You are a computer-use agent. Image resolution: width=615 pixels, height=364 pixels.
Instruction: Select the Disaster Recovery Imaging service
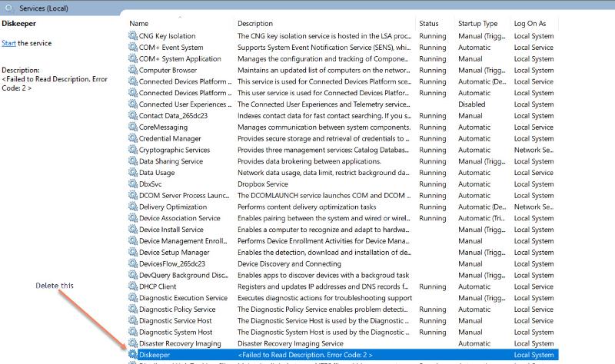[180, 343]
